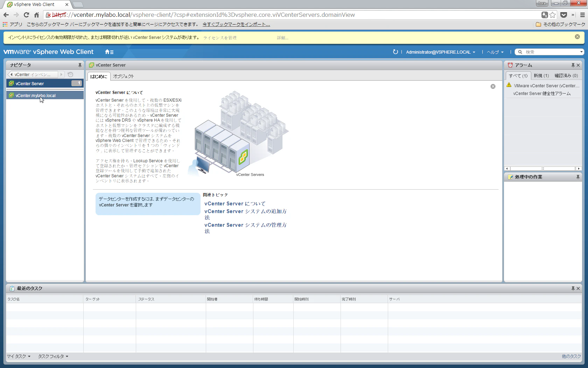The height and width of the screenshot is (368, 588).
Task: Open the Help dropdown menu
Action: coord(495,52)
